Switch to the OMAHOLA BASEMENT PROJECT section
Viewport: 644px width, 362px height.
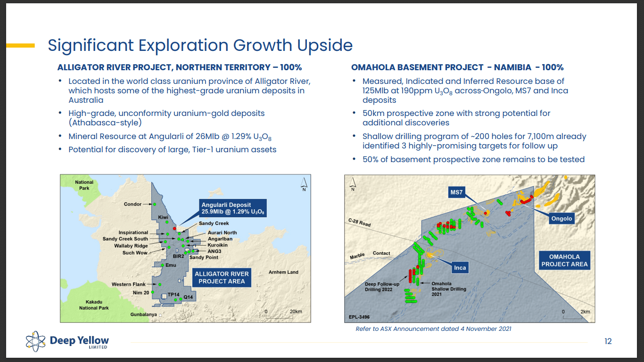tap(458, 67)
